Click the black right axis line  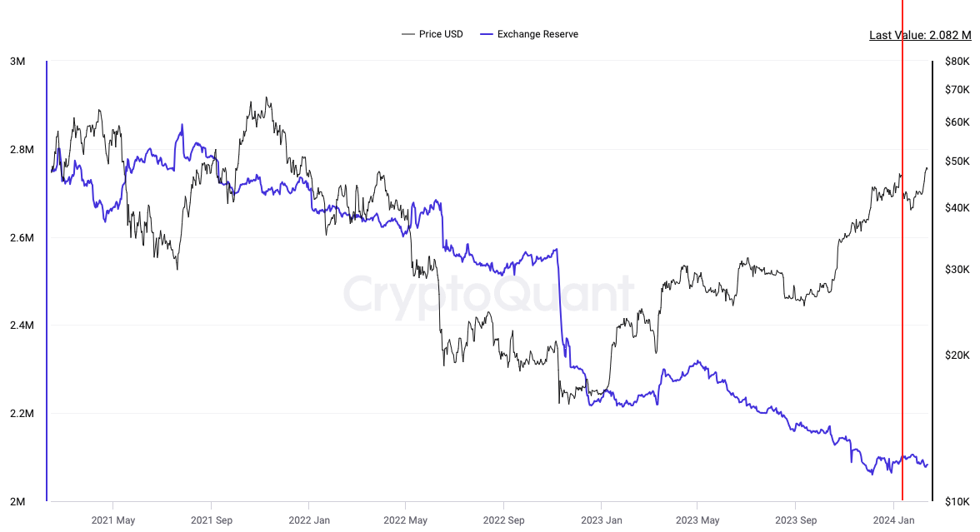(932, 281)
